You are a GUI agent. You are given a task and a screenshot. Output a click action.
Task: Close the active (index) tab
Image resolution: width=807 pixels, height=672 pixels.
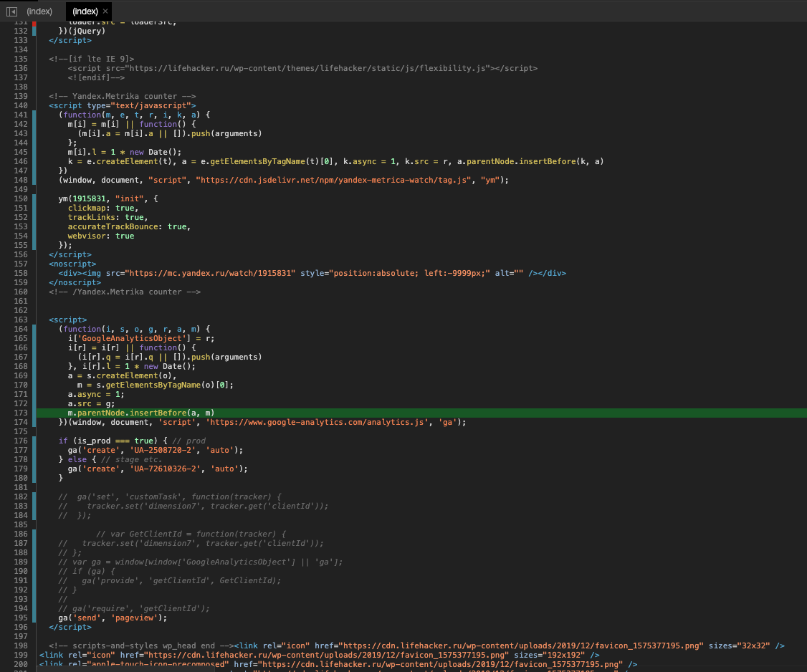[105, 11]
